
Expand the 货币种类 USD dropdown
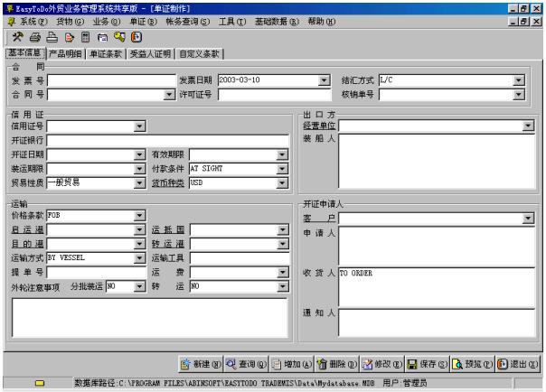[282, 183]
